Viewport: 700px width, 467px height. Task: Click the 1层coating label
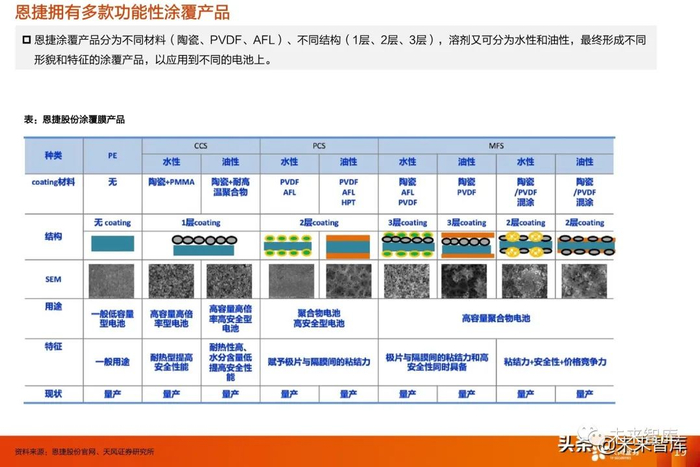tap(201, 222)
